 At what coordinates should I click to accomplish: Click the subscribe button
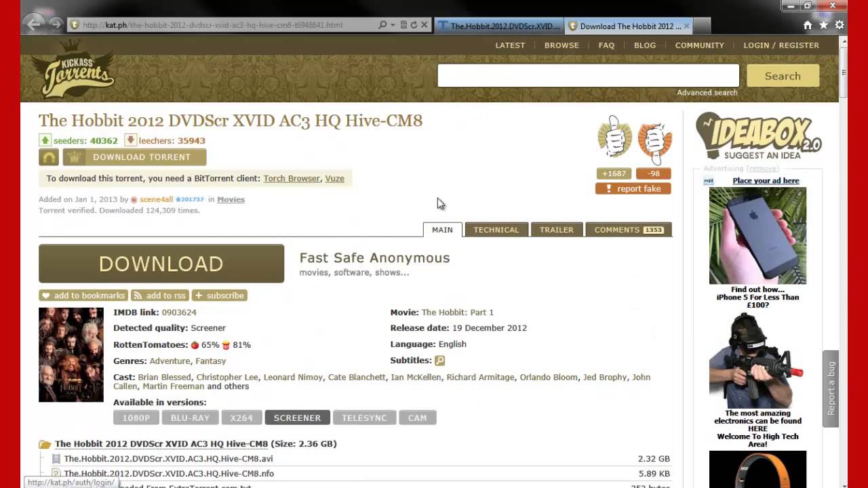(219, 296)
